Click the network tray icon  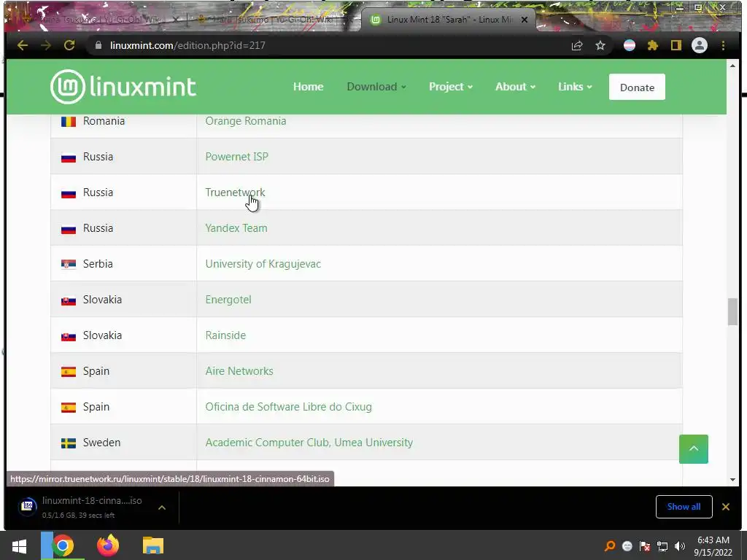(x=662, y=546)
